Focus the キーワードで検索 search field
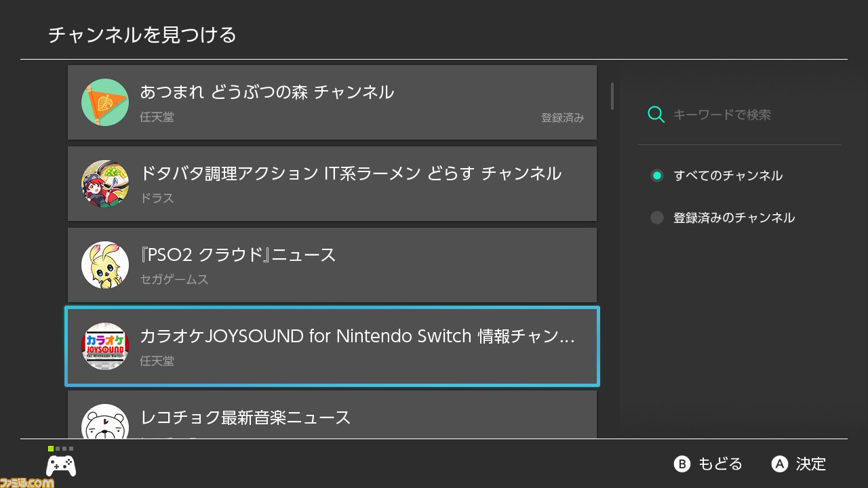Viewport: 868px width, 488px height. pos(739,115)
